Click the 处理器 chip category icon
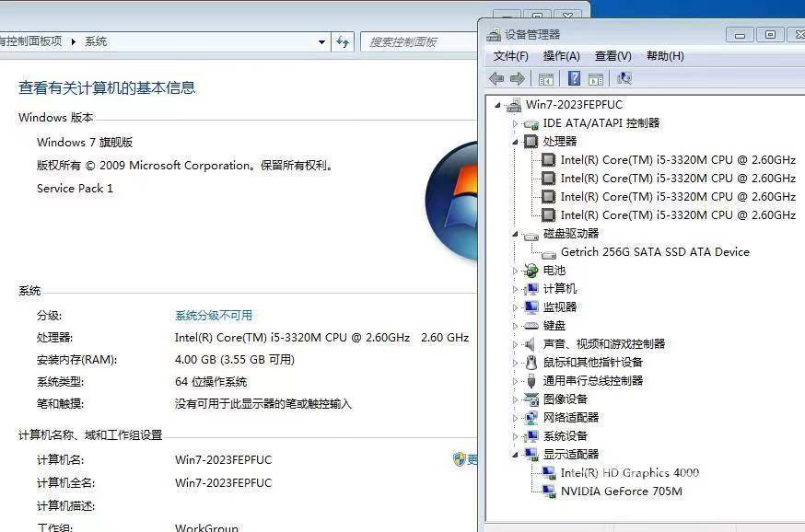Screen dimensions: 805x532 click(x=531, y=142)
